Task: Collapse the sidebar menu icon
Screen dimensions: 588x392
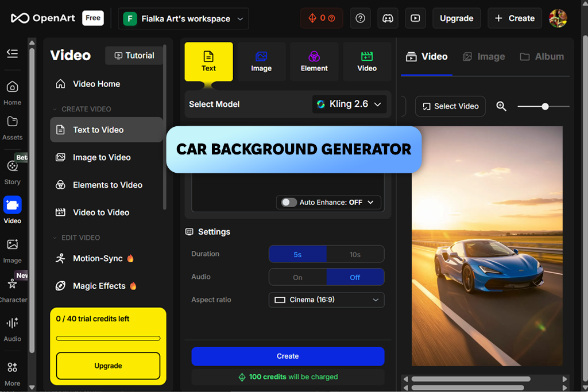Action: (x=13, y=53)
